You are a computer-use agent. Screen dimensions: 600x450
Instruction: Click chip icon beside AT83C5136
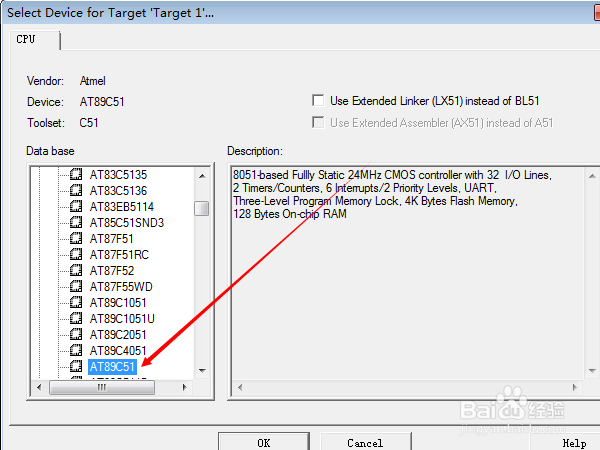tap(76, 191)
